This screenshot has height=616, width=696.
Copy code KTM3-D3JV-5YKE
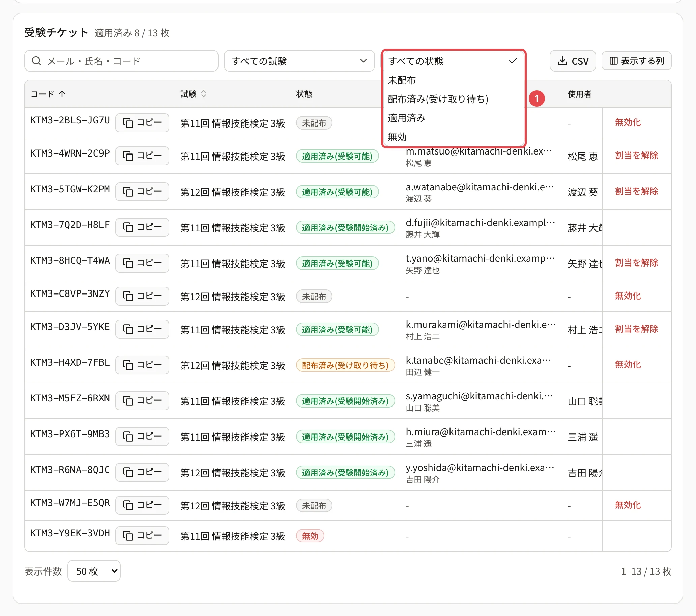142,329
